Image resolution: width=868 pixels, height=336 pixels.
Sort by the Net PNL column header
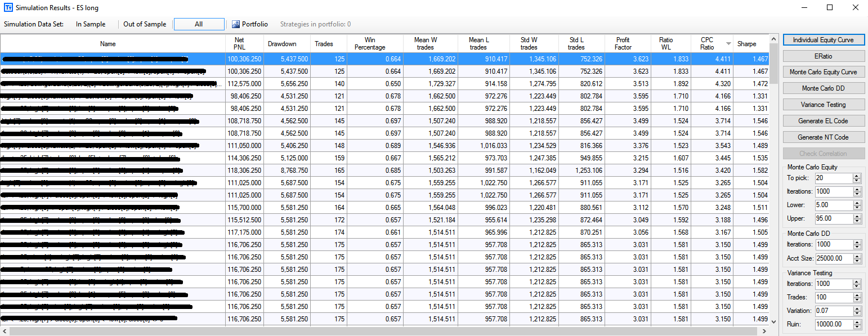click(x=244, y=44)
